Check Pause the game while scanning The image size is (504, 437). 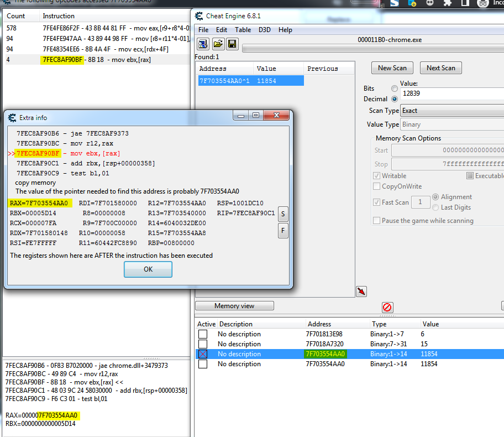(x=377, y=220)
